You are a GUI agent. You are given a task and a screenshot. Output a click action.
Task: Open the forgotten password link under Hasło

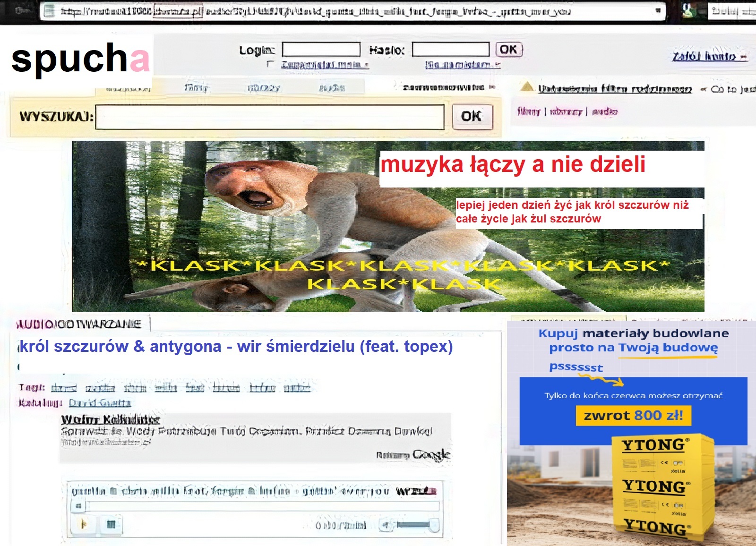(x=462, y=65)
